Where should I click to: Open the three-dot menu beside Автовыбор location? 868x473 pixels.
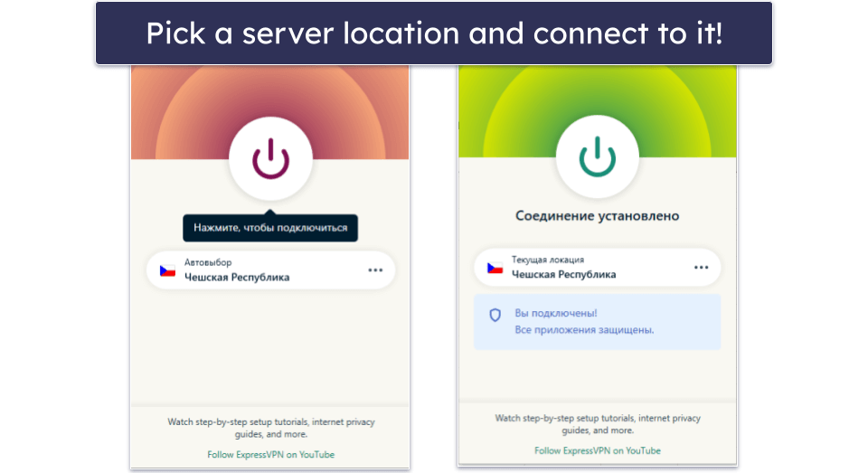375,270
